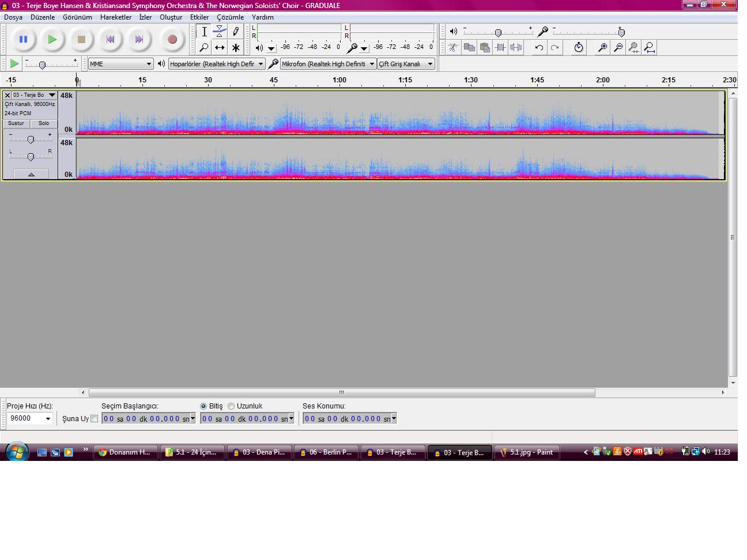Image resolution: width=747 pixels, height=560 pixels.
Task: Click the Pause transport button
Action: click(x=23, y=39)
